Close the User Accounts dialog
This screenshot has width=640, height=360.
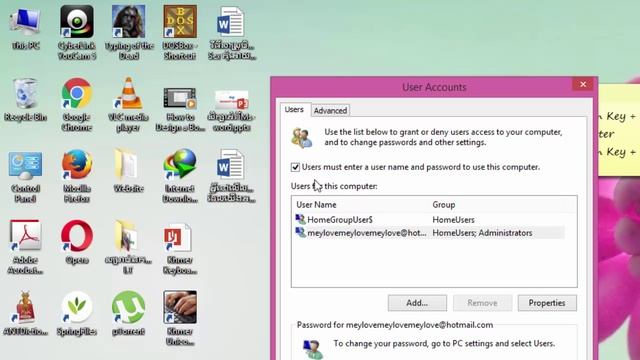coord(583,84)
